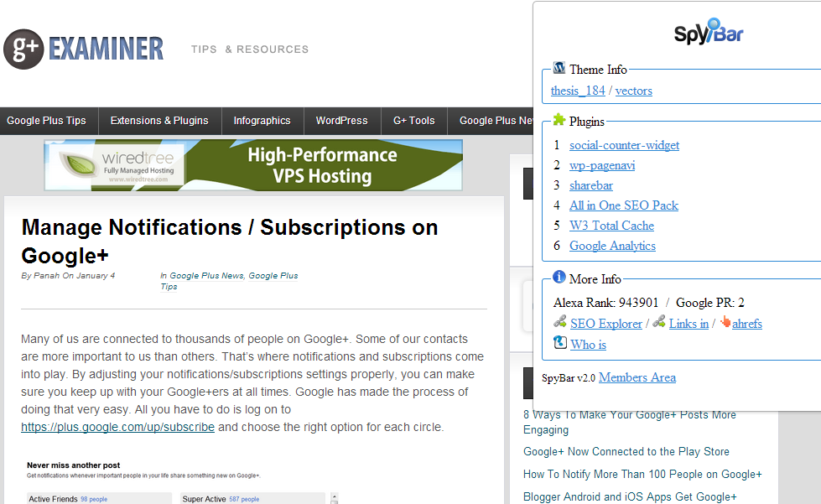Click the SpyBar logo
The image size is (821, 504).
[709, 31]
